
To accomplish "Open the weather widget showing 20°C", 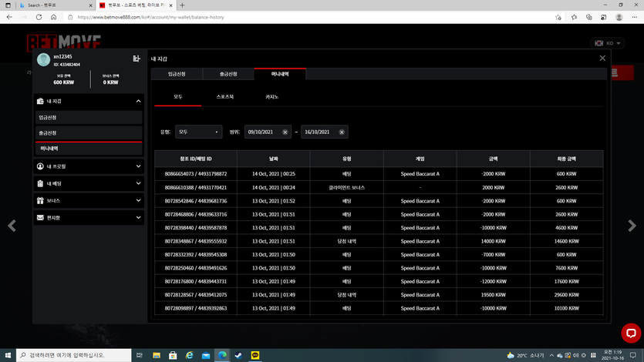I will tap(525, 355).
